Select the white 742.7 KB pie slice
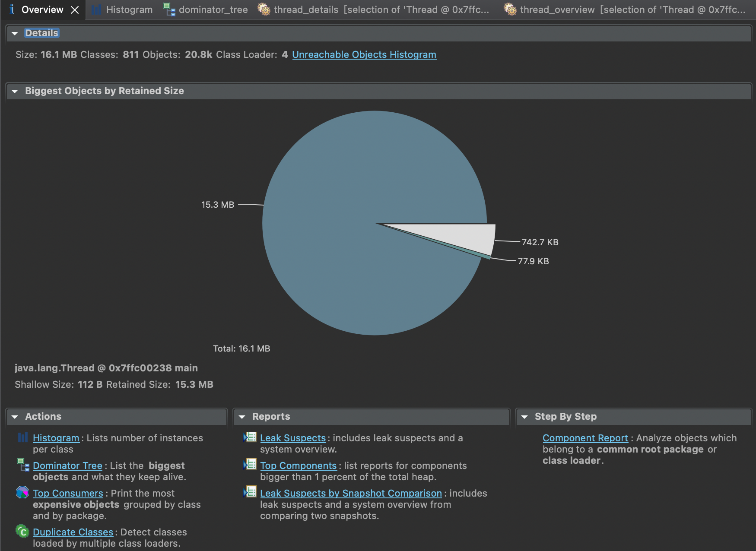 point(467,237)
